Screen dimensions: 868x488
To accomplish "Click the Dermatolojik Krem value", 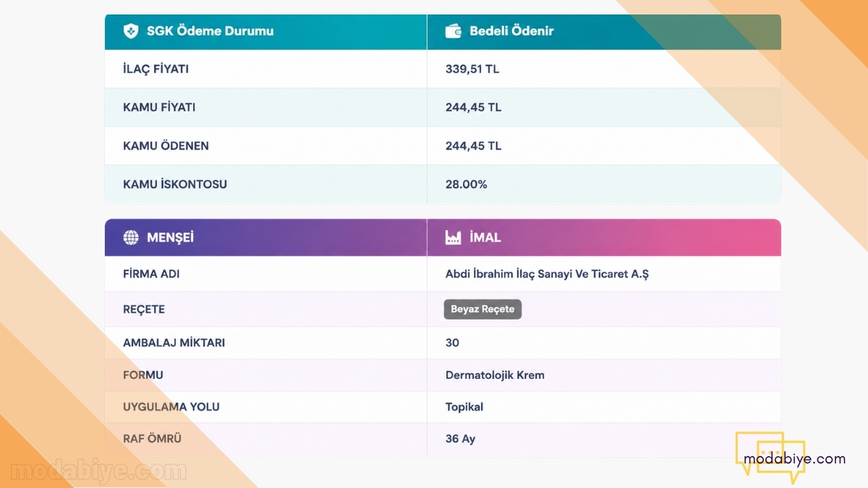I will tap(495, 375).
